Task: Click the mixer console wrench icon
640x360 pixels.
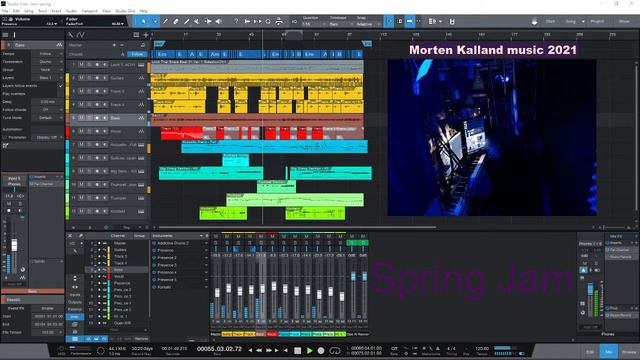Action: (80, 236)
